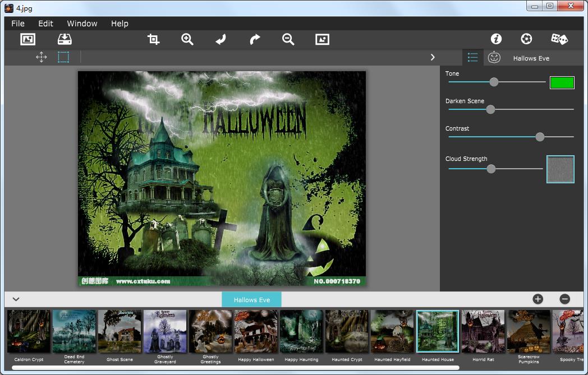Viewport: 588px width, 375px height.
Task: Open the File menu
Action: tap(18, 24)
